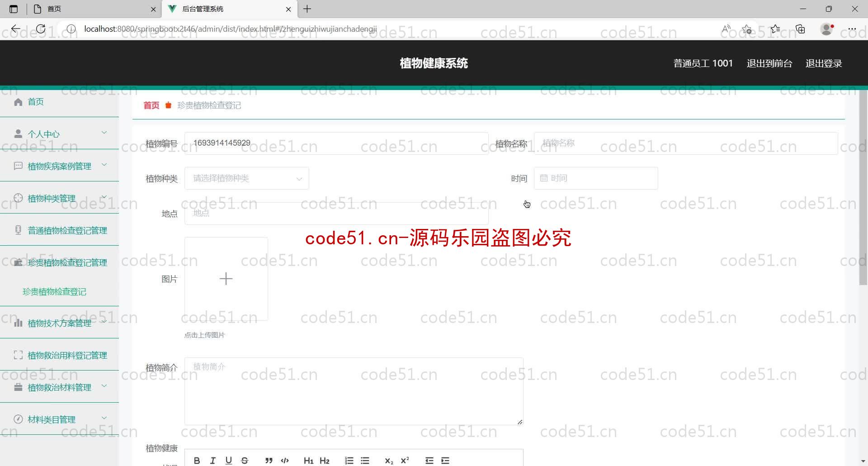The image size is (868, 466).
Task: Open the browser favorites list icon
Action: point(775,29)
